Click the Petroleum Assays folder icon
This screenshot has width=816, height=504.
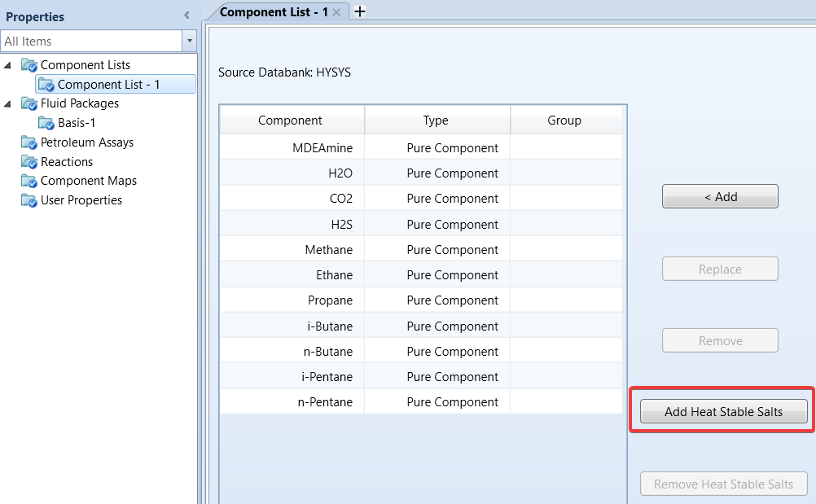click(x=29, y=142)
